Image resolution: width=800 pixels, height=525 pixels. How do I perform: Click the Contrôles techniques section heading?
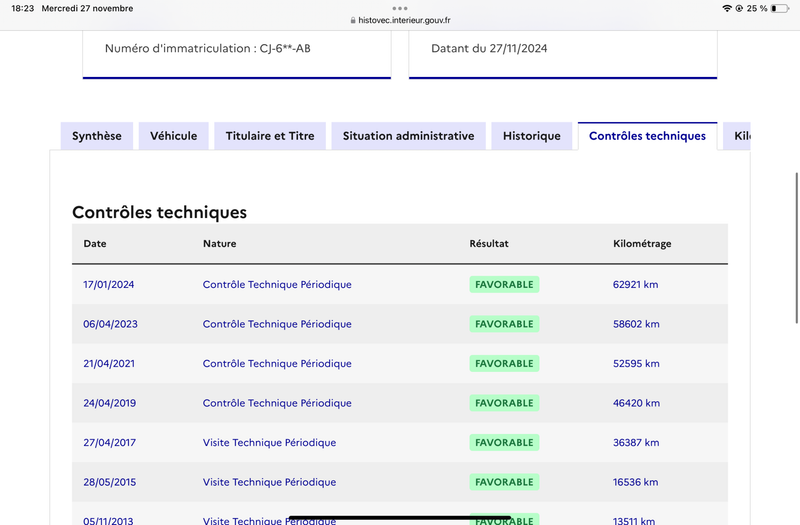tap(159, 212)
